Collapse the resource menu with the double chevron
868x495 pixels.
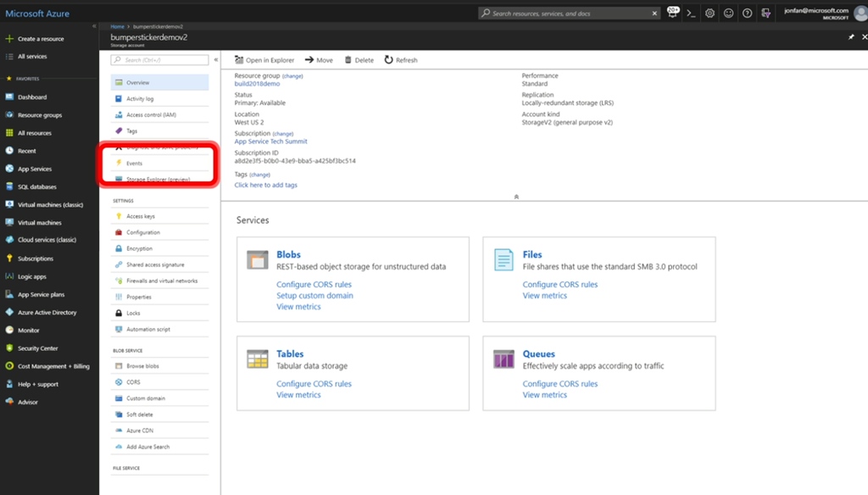216,60
